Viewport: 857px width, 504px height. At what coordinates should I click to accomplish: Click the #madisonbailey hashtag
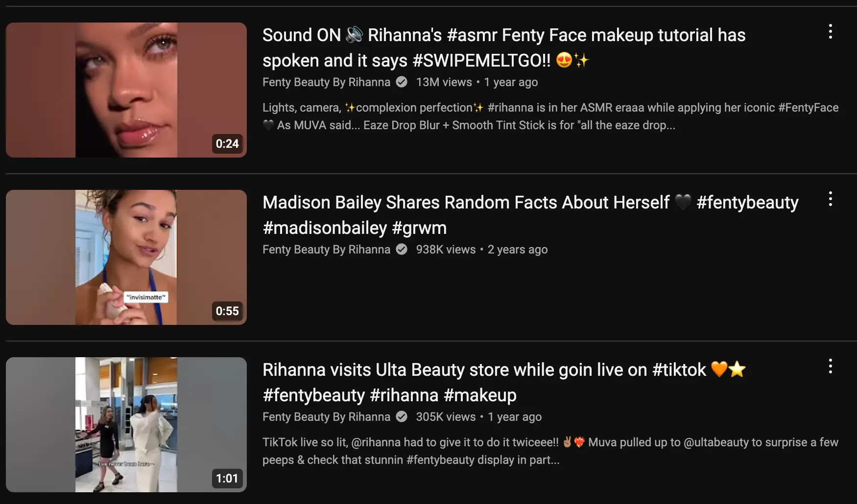325,228
